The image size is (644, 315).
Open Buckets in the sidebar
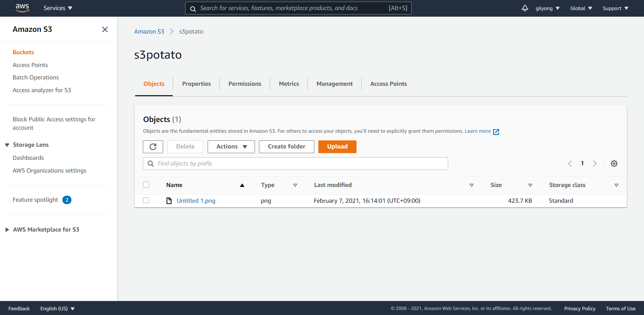[x=23, y=52]
